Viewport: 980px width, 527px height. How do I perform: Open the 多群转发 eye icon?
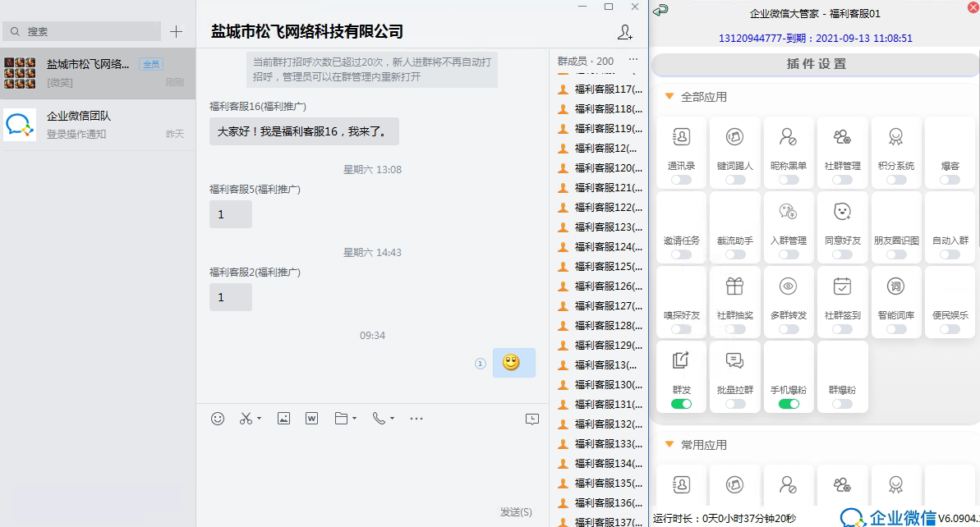pyautogui.click(x=788, y=286)
